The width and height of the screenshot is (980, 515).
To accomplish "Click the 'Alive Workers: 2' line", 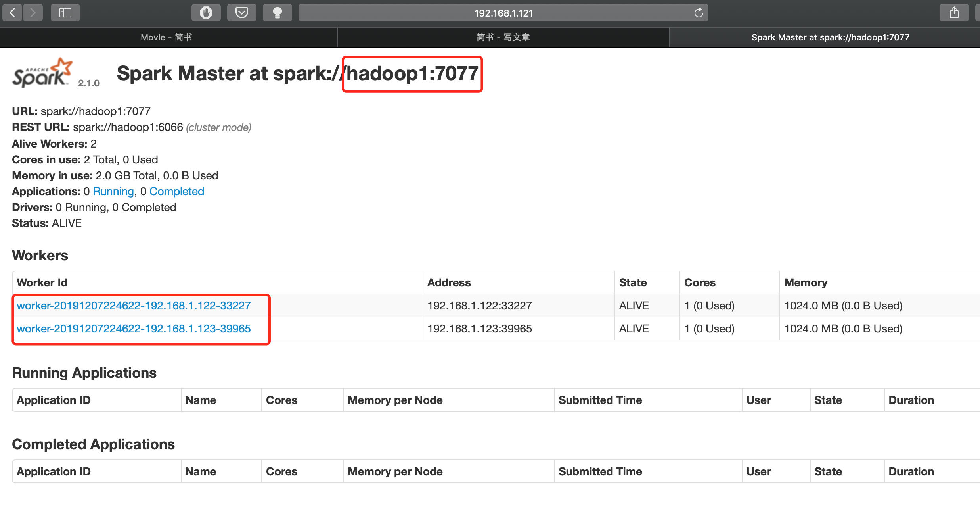I will tap(54, 144).
